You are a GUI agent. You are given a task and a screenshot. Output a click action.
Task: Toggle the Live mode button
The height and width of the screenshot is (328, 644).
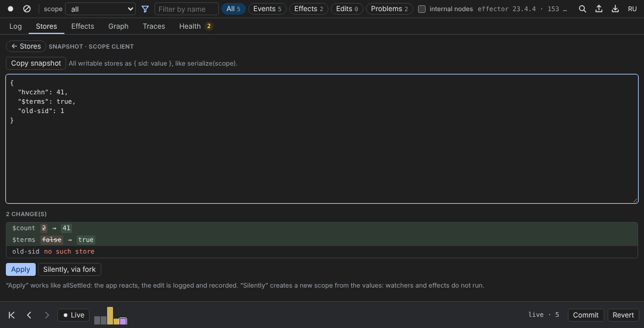[74, 315]
